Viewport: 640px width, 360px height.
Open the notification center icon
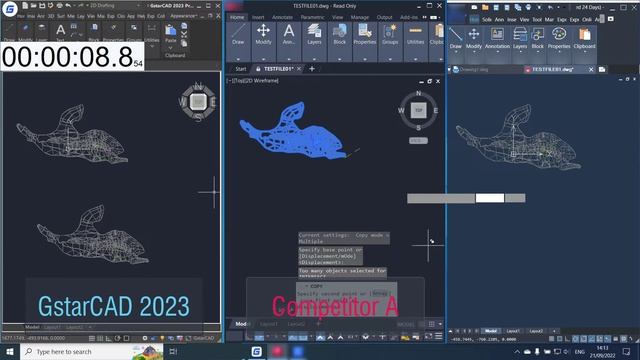click(626, 351)
